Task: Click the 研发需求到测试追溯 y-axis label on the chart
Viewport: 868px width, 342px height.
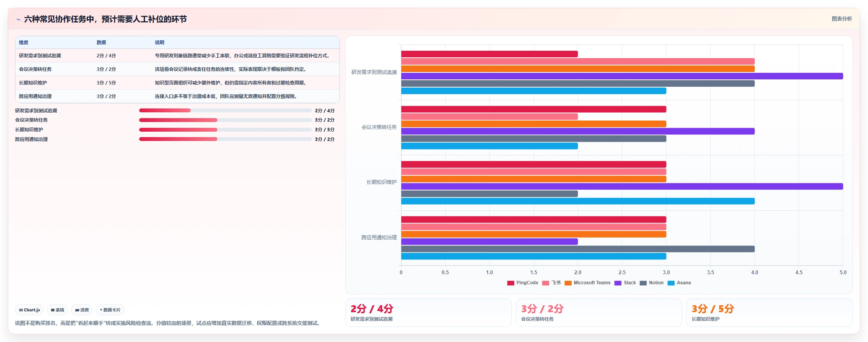Action: 374,72
